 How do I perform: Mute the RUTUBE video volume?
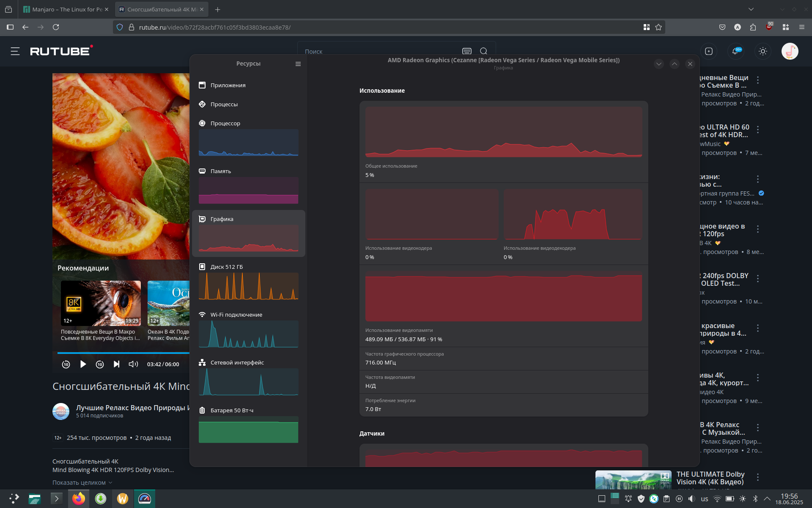[133, 364]
